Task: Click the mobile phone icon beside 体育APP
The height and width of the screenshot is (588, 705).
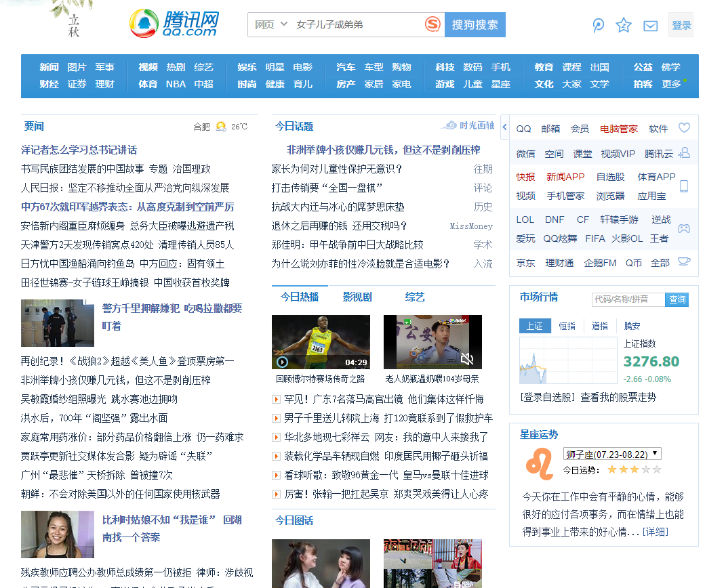Action: [684, 186]
